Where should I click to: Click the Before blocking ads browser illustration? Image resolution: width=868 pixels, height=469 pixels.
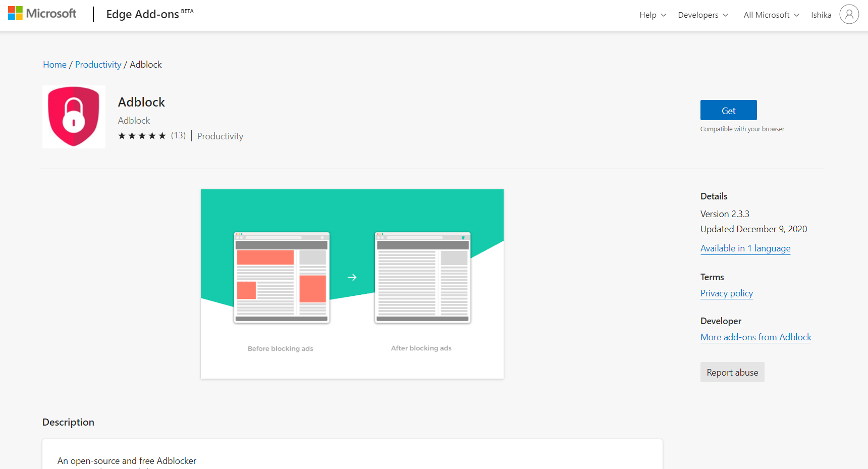[282, 277]
